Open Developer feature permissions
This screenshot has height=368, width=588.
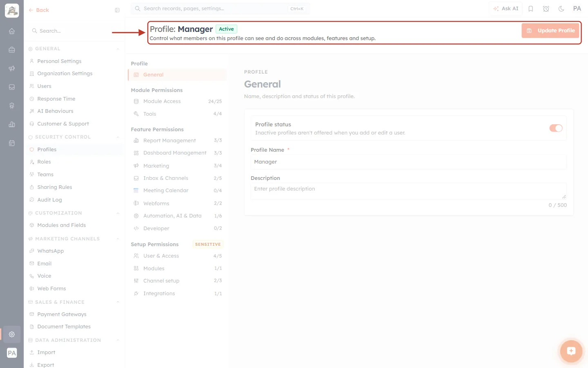click(x=177, y=229)
